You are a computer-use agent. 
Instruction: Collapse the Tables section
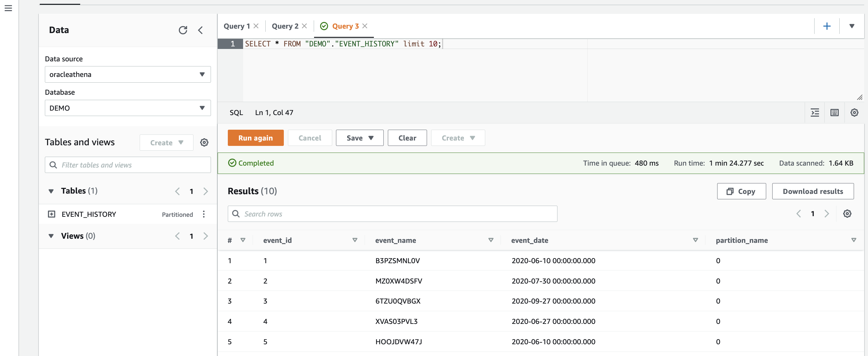click(x=51, y=191)
